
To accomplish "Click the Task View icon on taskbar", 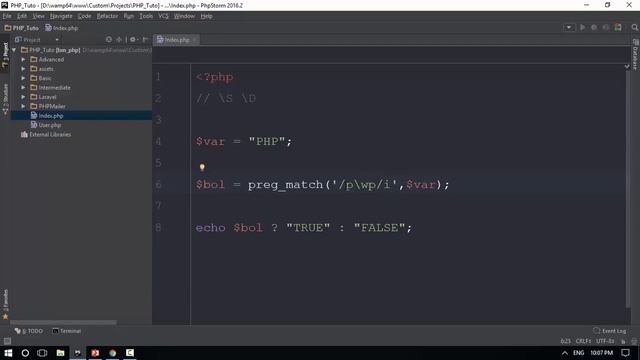I will click(x=42, y=353).
